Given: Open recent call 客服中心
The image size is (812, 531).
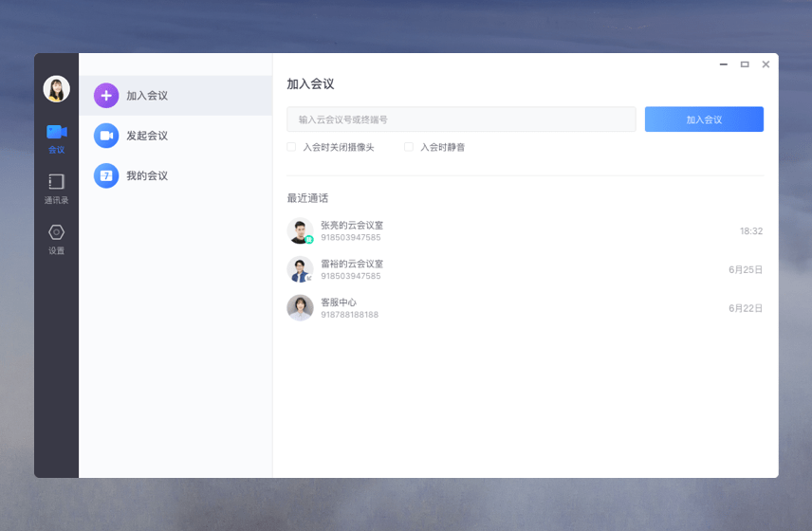Looking at the screenshot, I should [526, 308].
